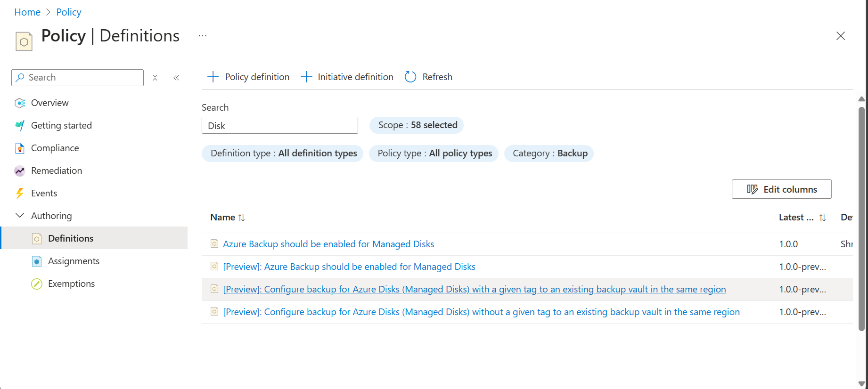This screenshot has width=868, height=389.
Task: Open the Category: Backup filter
Action: point(549,154)
